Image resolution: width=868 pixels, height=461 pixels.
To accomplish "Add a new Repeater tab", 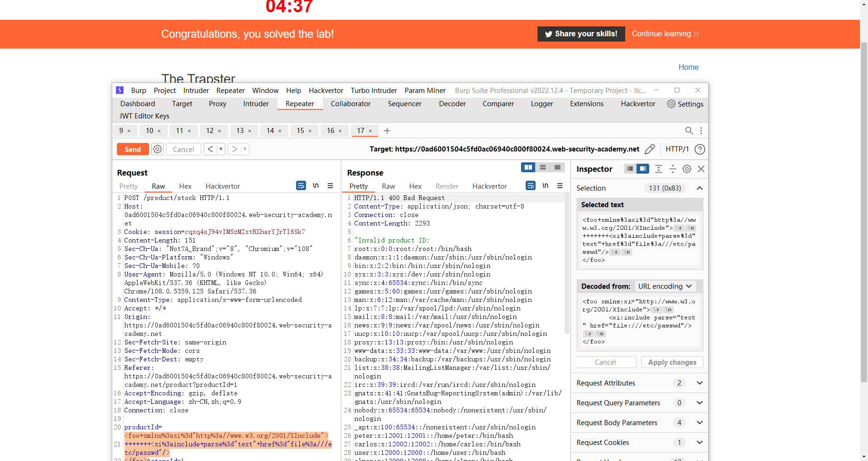I will point(387,131).
